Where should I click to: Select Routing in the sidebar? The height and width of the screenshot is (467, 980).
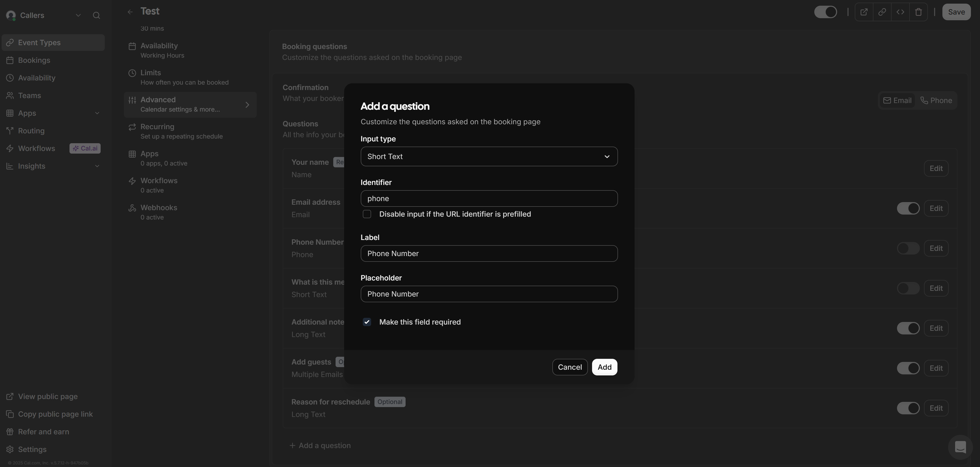point(31,131)
